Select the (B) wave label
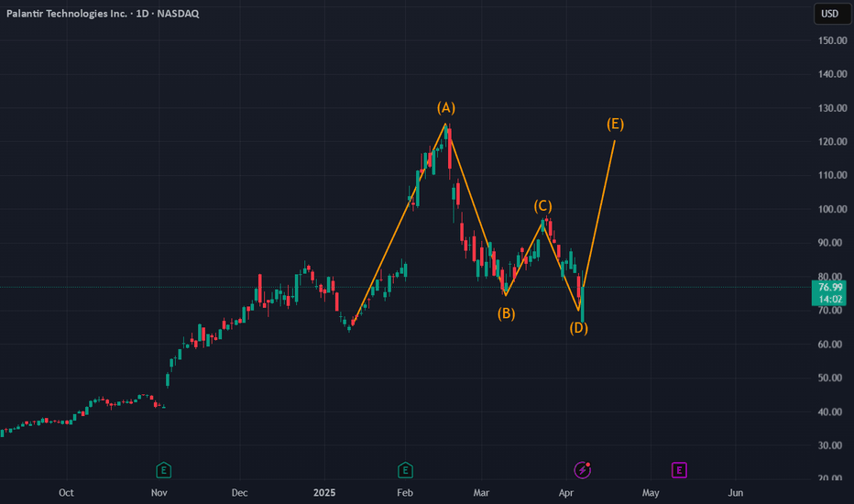The height and width of the screenshot is (504, 854). click(506, 313)
